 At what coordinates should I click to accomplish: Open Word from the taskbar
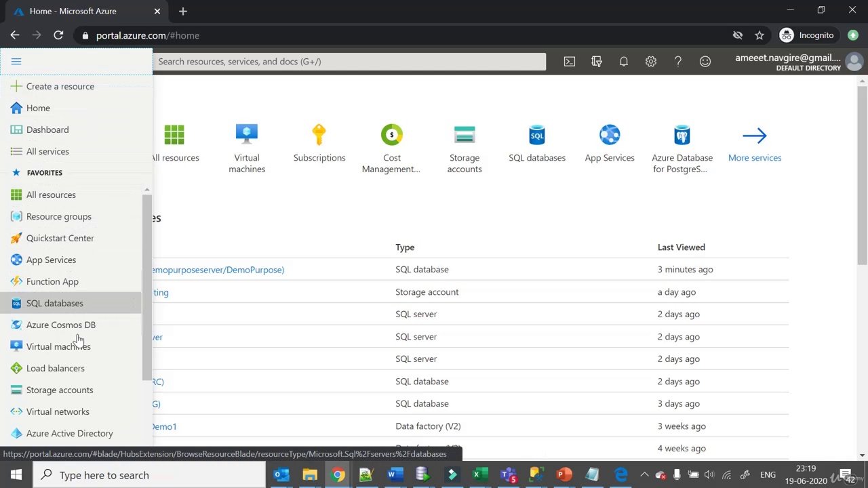coord(395,475)
